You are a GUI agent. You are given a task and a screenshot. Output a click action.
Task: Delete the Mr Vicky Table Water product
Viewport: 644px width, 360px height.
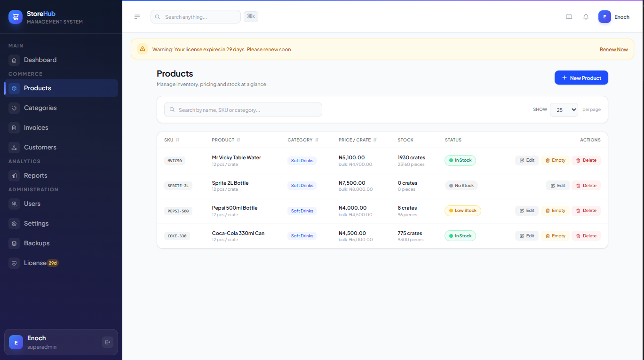pyautogui.click(x=586, y=160)
